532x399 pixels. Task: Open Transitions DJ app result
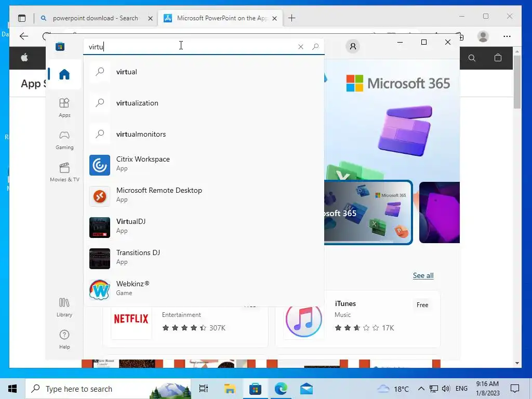pos(204,259)
